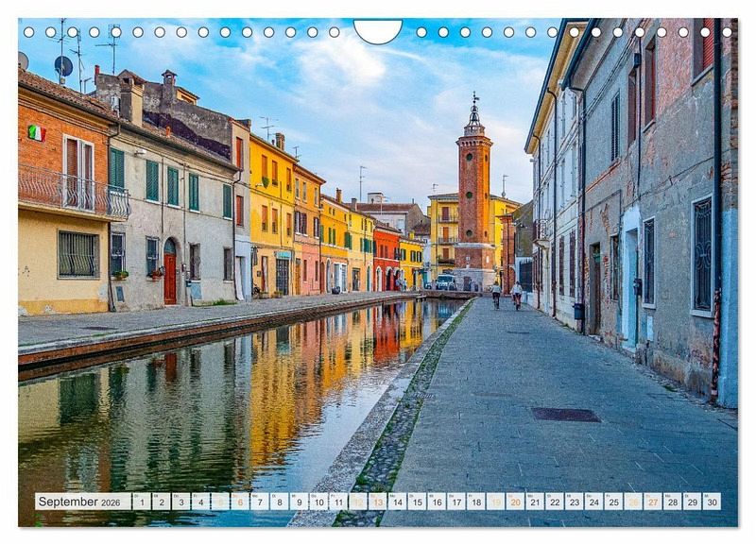This screenshot has height=545, width=756.
Task: Click the iron balcony on the brick house
Action: (72, 193)
